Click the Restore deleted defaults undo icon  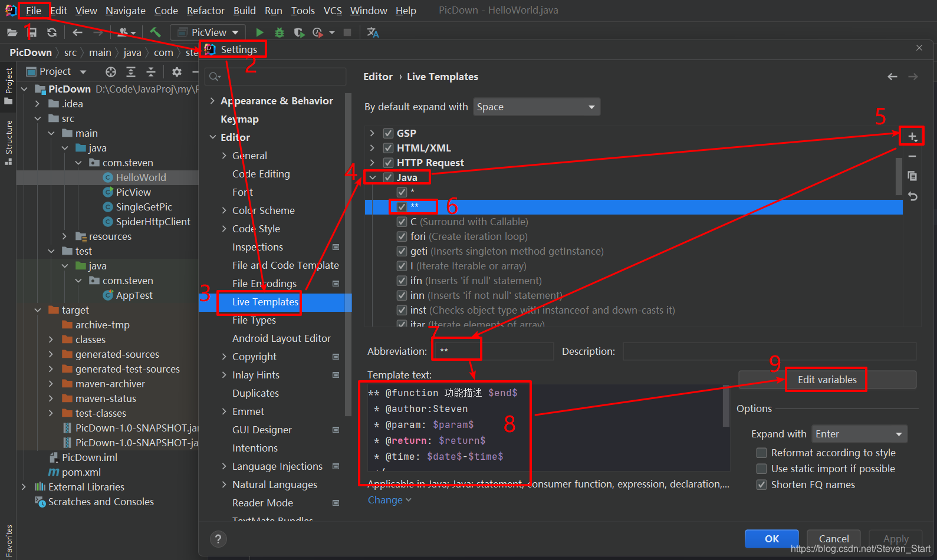(912, 196)
